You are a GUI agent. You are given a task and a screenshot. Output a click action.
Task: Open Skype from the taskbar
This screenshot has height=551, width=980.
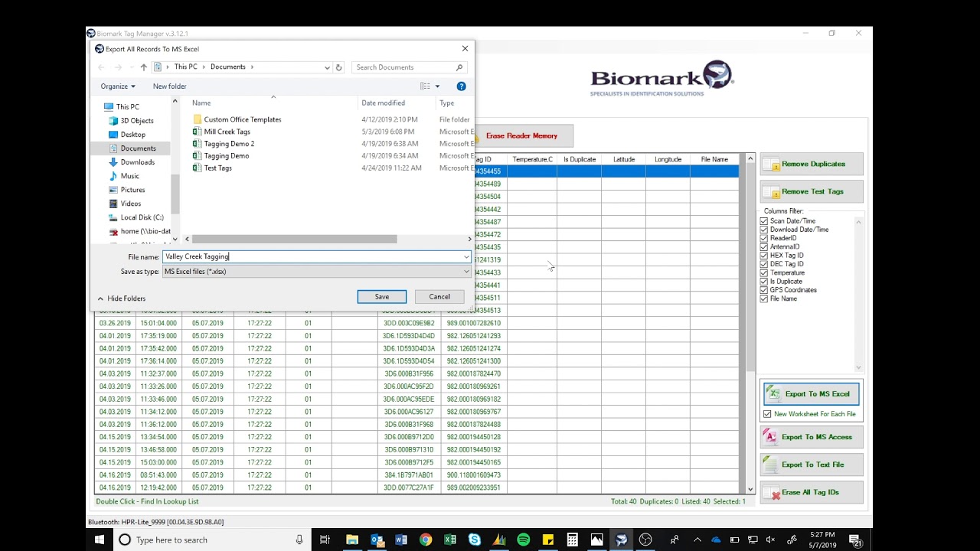[x=475, y=540]
